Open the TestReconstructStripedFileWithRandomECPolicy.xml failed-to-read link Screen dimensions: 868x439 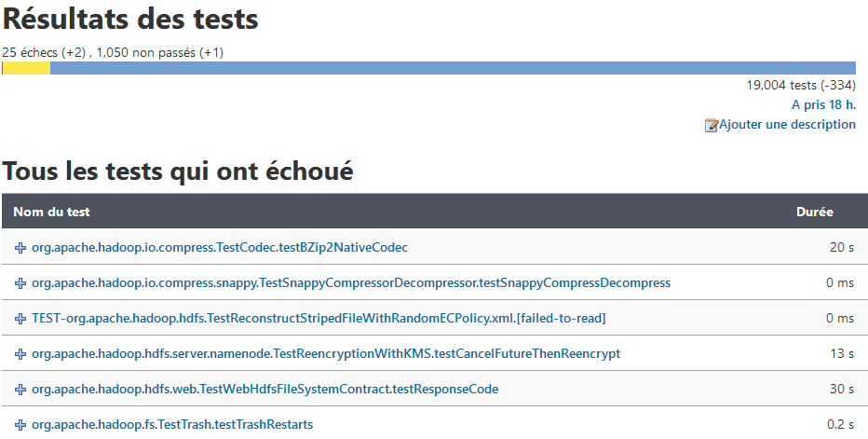coord(319,319)
